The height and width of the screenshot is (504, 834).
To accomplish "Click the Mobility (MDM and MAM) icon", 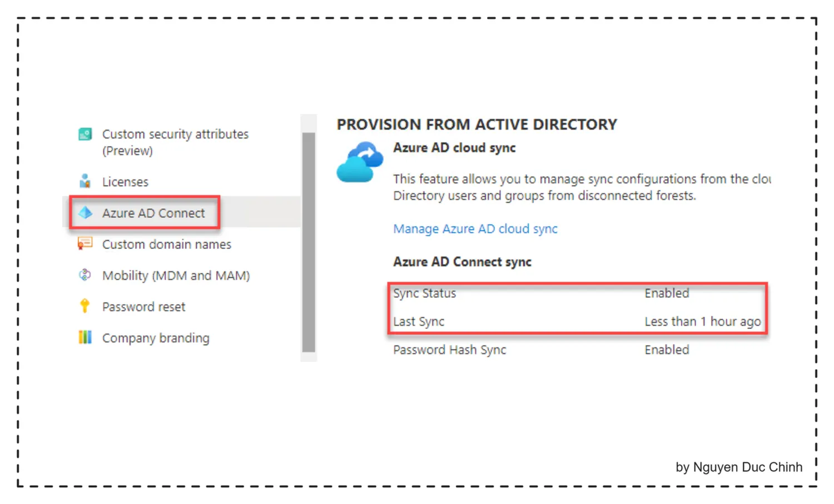I will [x=85, y=275].
